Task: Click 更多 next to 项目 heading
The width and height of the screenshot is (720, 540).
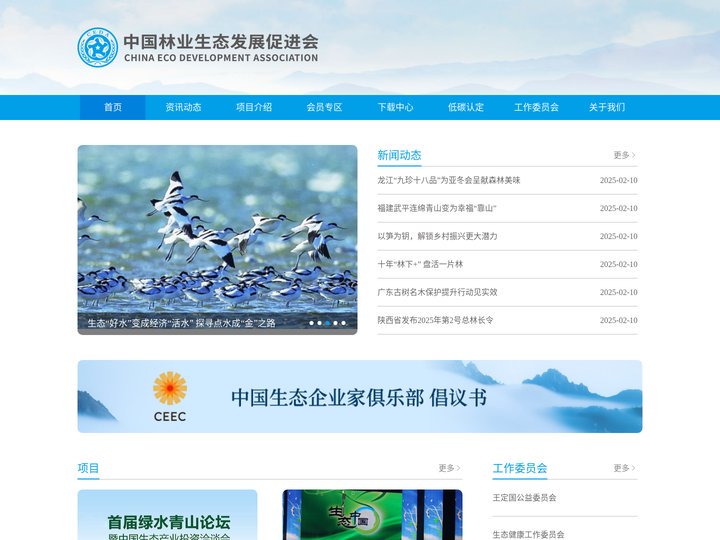Action: [x=449, y=468]
